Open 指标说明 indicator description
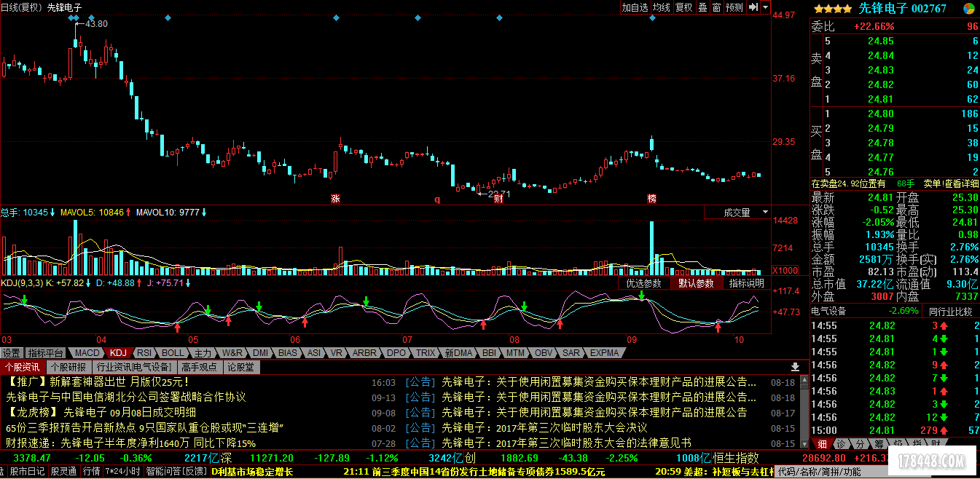Screen dimensions: 980x479 click(x=747, y=283)
